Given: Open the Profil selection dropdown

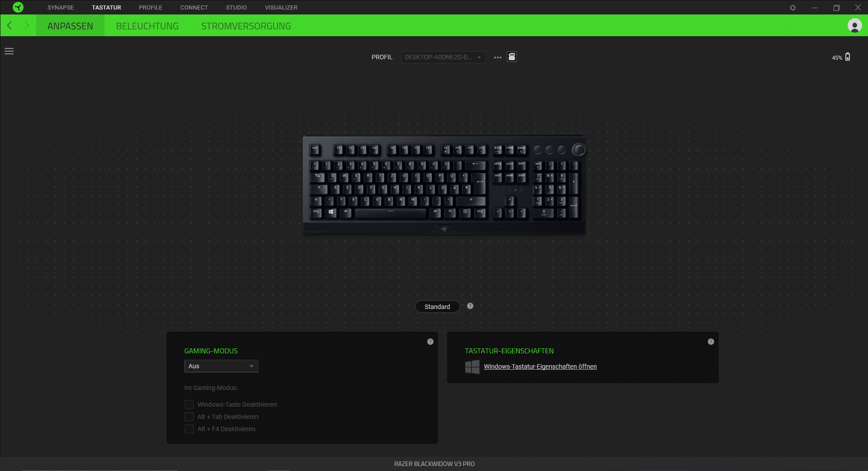Looking at the screenshot, I should pyautogui.click(x=443, y=57).
